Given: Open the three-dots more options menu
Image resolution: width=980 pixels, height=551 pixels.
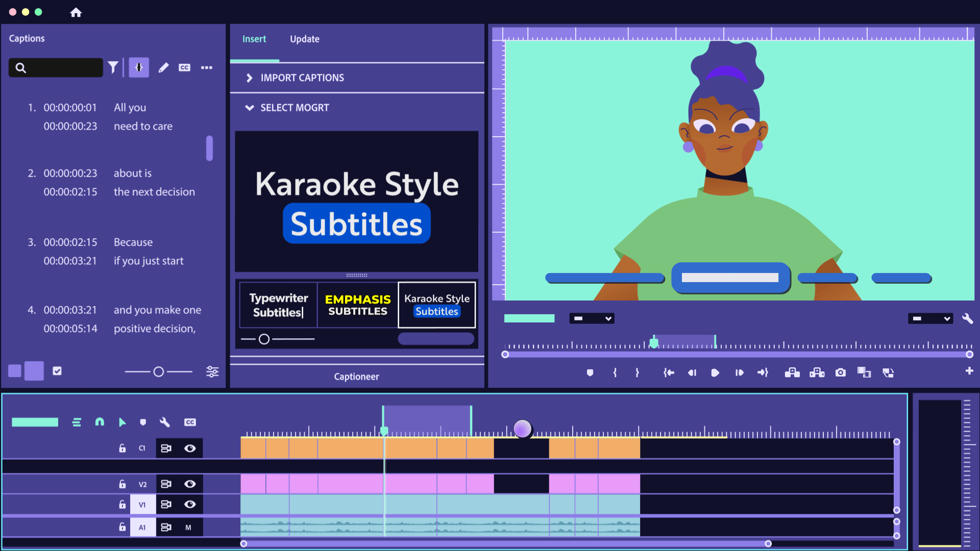Looking at the screenshot, I should click(x=206, y=67).
